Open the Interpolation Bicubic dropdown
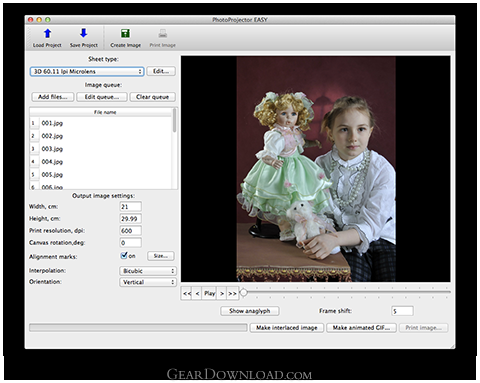480x383 pixels. pyautogui.click(x=148, y=271)
